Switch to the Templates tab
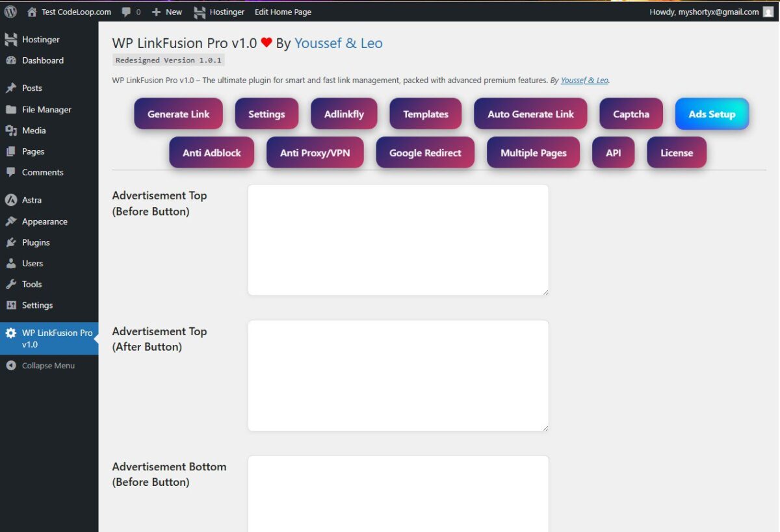 click(x=426, y=114)
